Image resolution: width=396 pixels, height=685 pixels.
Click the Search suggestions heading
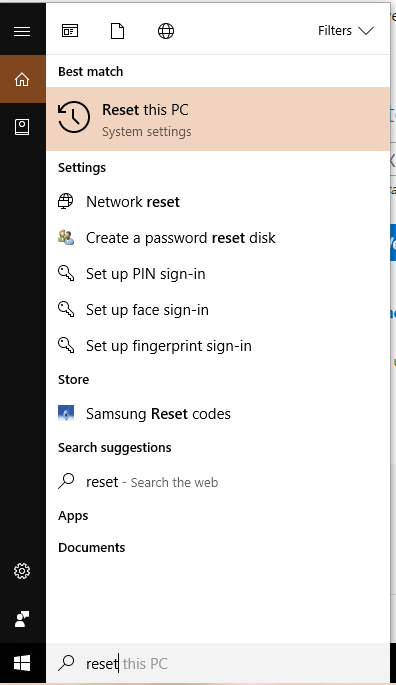[115, 448]
